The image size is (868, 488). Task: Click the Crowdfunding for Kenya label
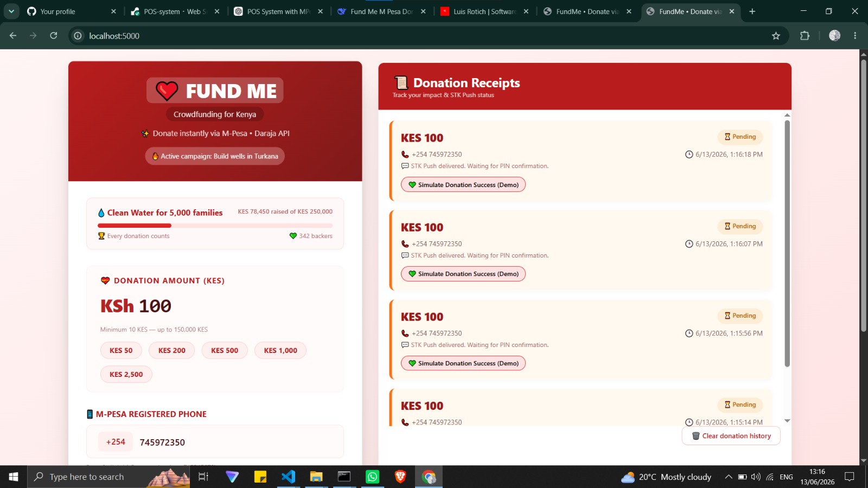[215, 114]
